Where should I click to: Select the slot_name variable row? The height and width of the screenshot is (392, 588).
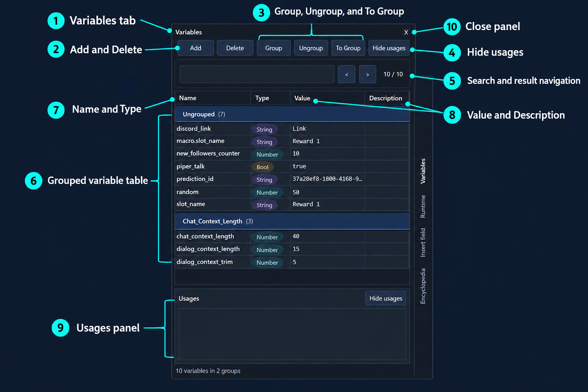point(292,204)
